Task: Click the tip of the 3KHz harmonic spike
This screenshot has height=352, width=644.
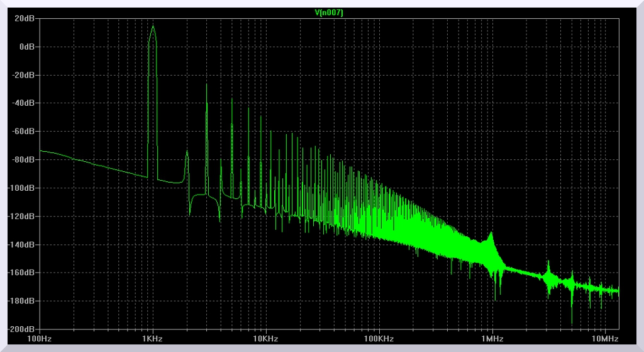Action: [206, 84]
